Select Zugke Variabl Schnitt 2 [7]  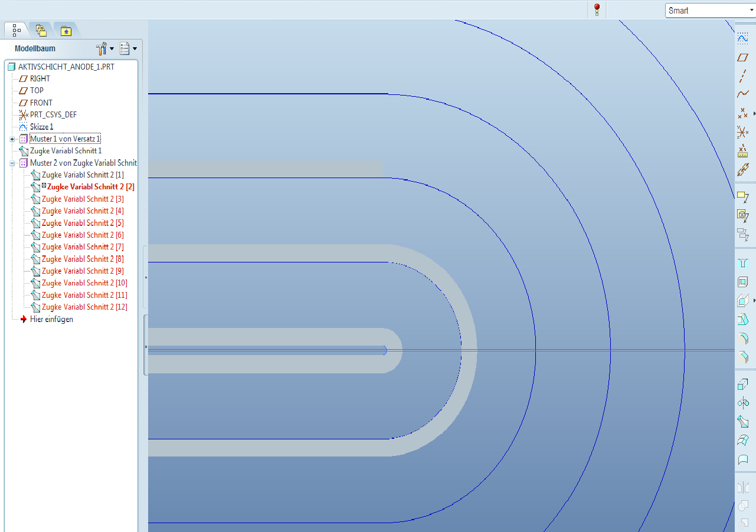coord(83,247)
